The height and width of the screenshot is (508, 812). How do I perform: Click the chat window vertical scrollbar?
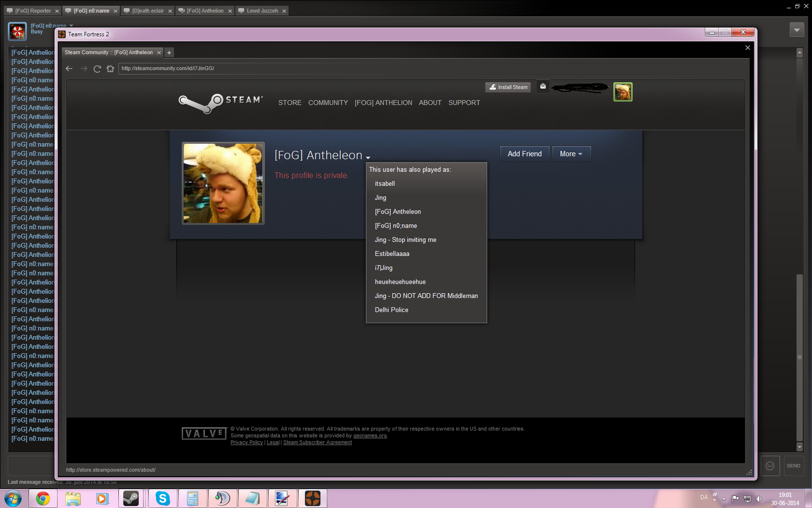[799, 358]
